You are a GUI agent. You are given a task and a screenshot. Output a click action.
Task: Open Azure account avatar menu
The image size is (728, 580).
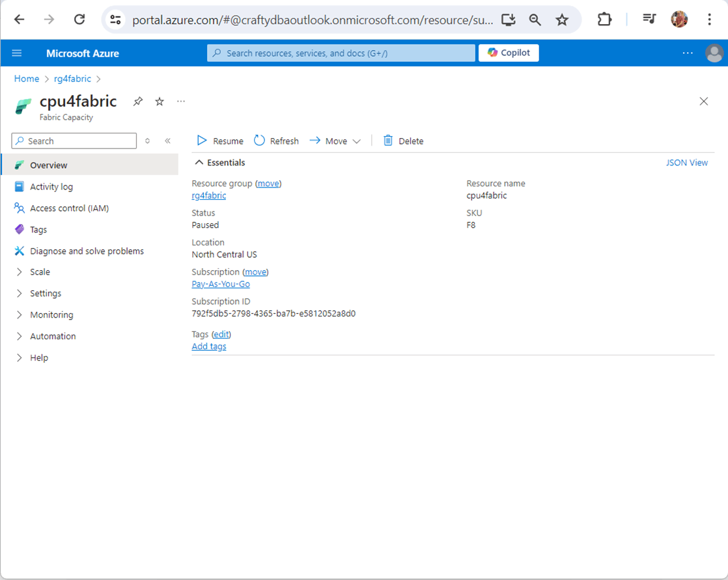(x=714, y=53)
